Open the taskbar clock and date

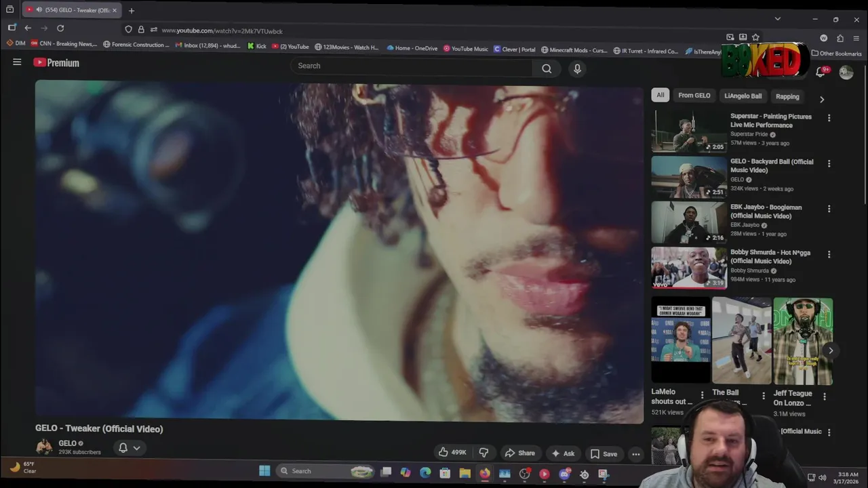[x=848, y=478]
